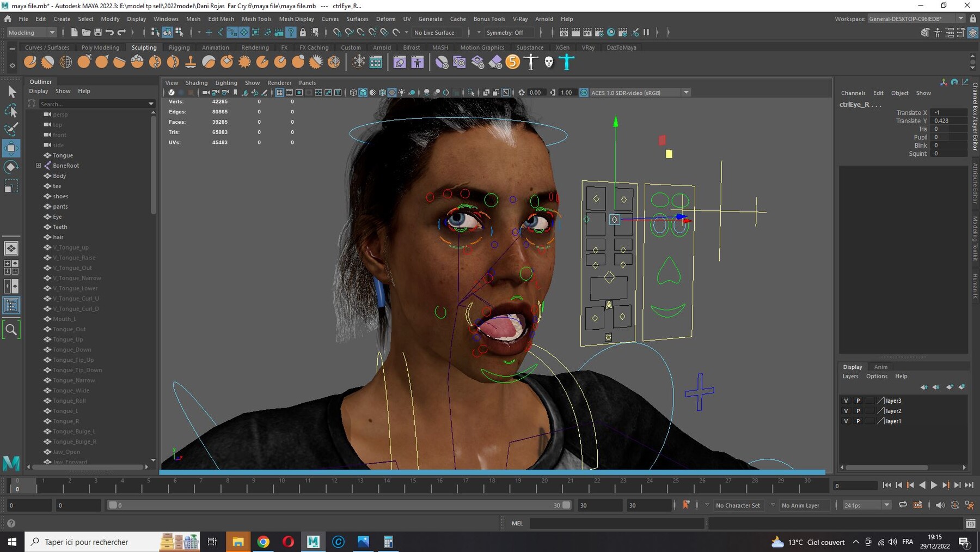Open the 24 fps frame rate dropdown

click(867, 505)
